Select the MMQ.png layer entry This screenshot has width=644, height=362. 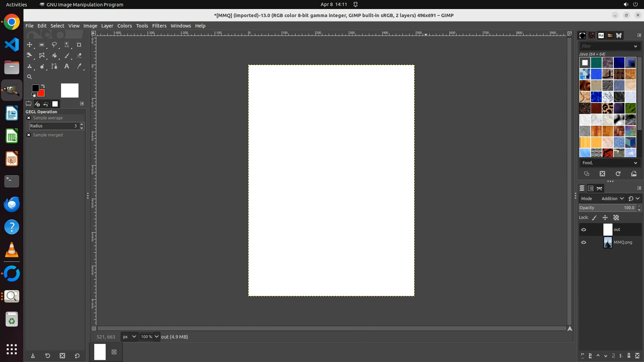pos(623,242)
